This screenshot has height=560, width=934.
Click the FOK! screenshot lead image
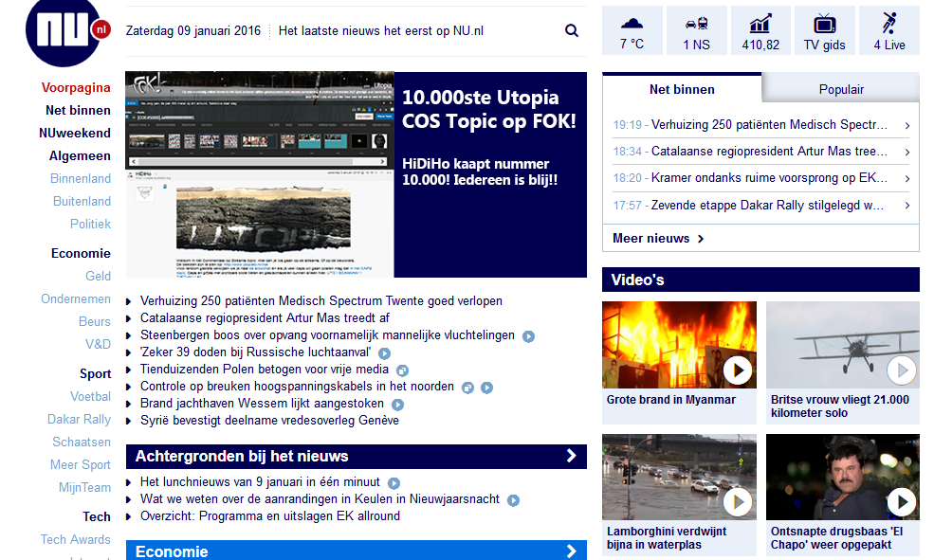click(x=260, y=174)
